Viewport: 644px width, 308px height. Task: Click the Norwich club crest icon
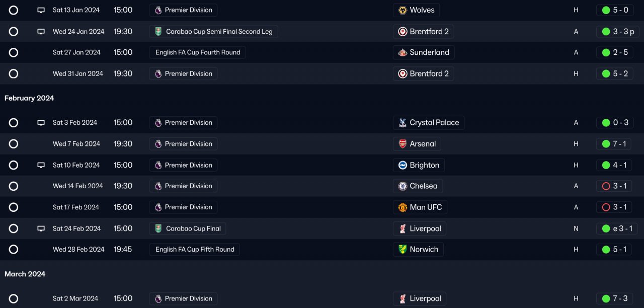click(403, 250)
